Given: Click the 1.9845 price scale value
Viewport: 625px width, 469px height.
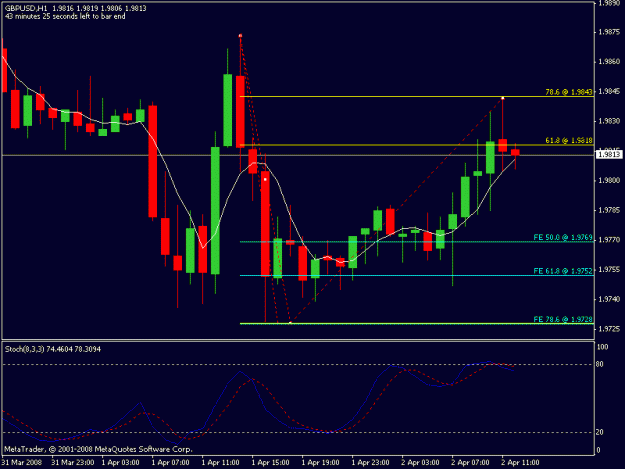Looking at the screenshot, I should pyautogui.click(x=609, y=91).
